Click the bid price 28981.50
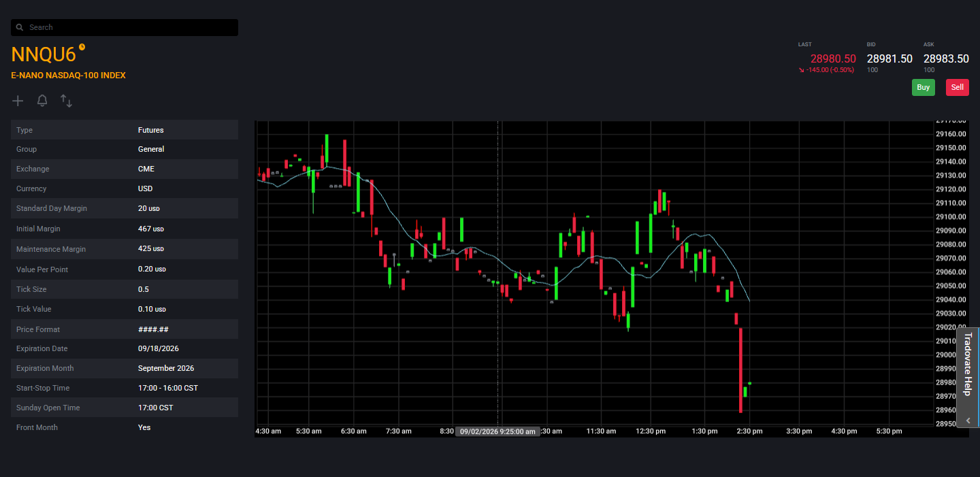This screenshot has height=477, width=980. coord(889,59)
